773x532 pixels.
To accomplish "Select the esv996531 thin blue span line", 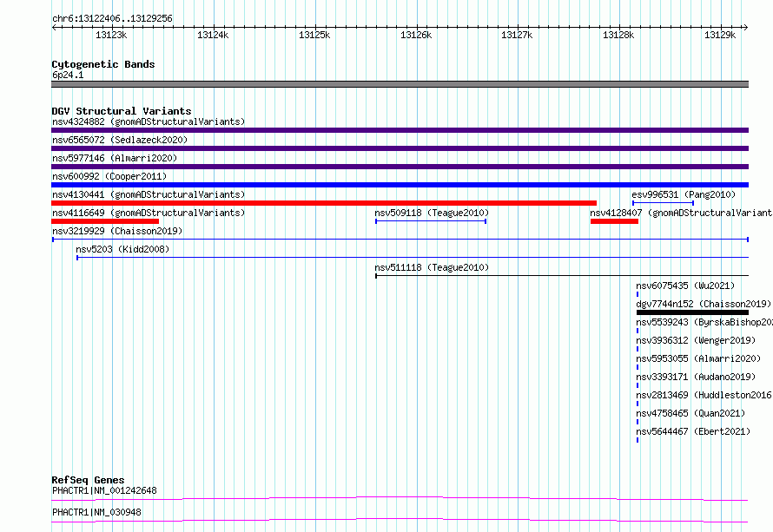I will tap(663, 203).
